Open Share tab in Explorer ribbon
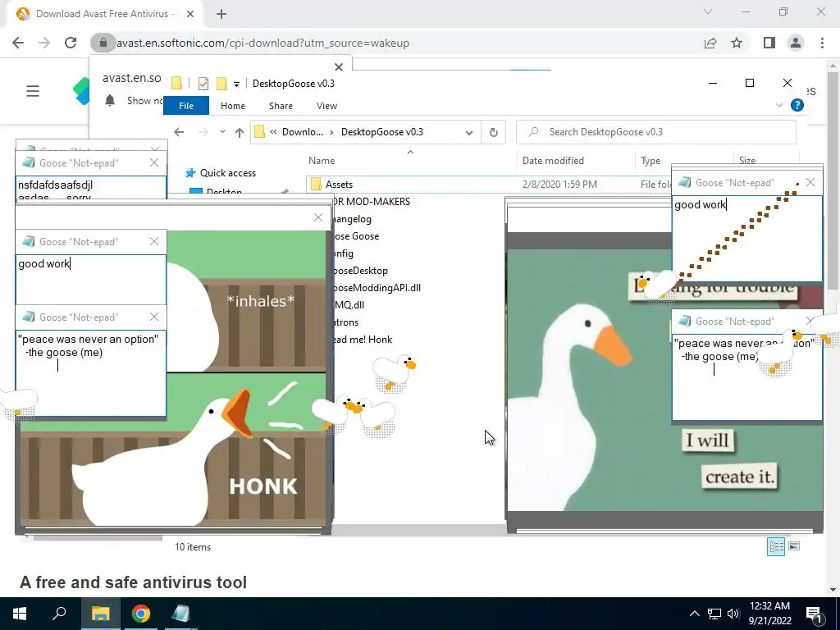The height and width of the screenshot is (630, 840). coord(281,106)
